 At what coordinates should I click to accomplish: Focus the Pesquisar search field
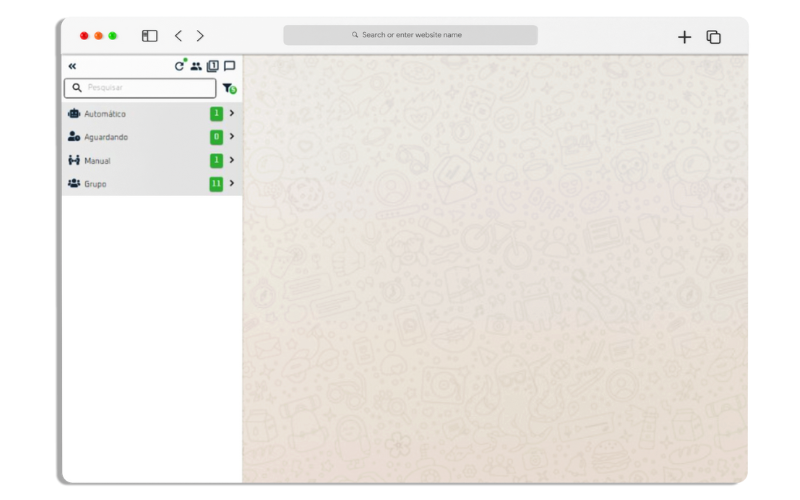140,88
